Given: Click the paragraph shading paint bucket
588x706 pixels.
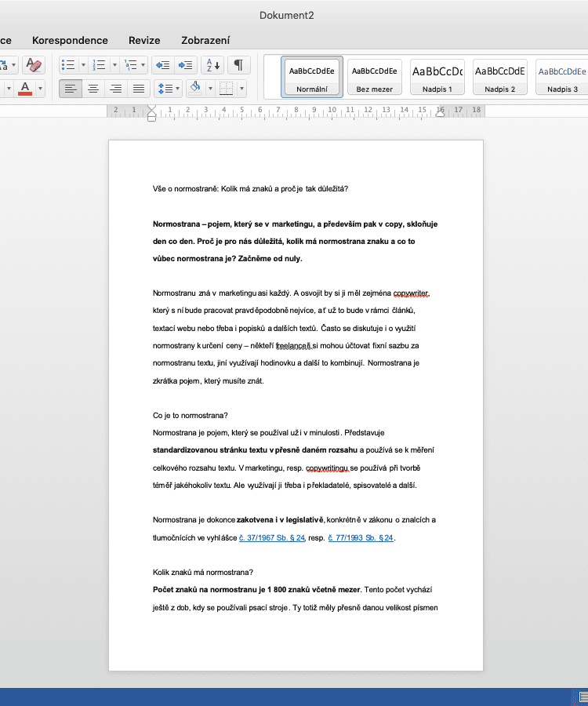Looking at the screenshot, I should click(x=196, y=88).
